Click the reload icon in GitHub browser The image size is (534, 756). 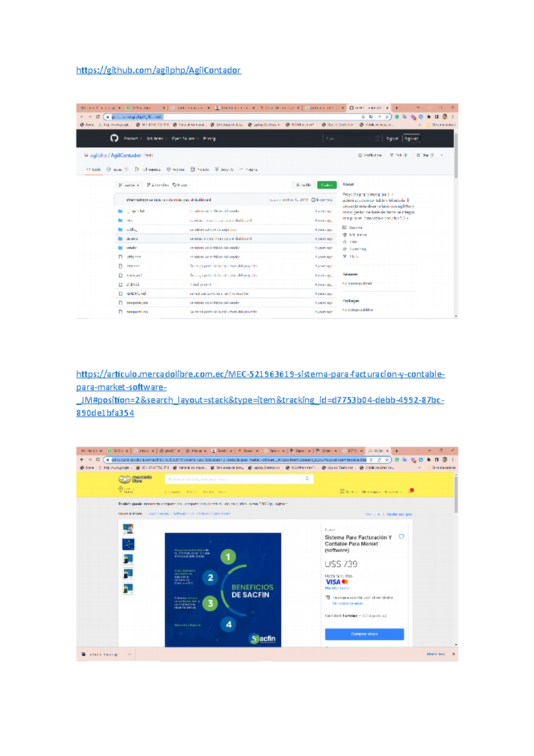point(98,117)
